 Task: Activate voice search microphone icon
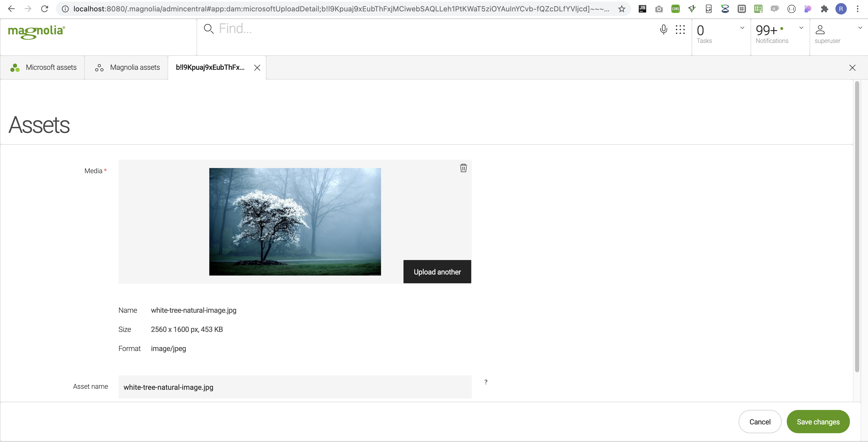point(663,30)
